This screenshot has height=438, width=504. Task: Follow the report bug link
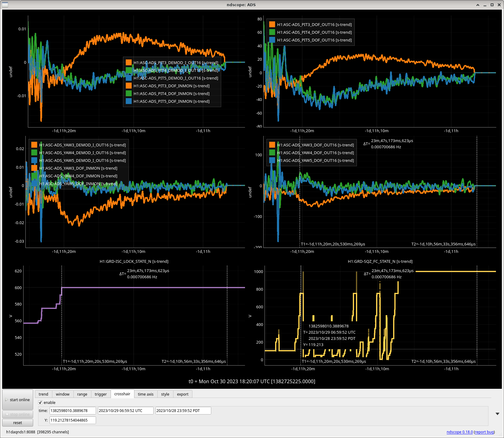[x=484, y=432]
